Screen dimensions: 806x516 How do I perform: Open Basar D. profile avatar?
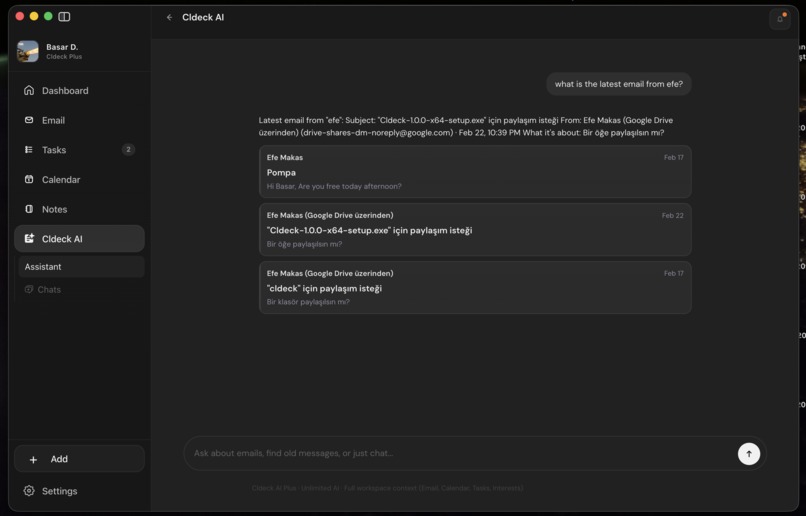pyautogui.click(x=27, y=51)
